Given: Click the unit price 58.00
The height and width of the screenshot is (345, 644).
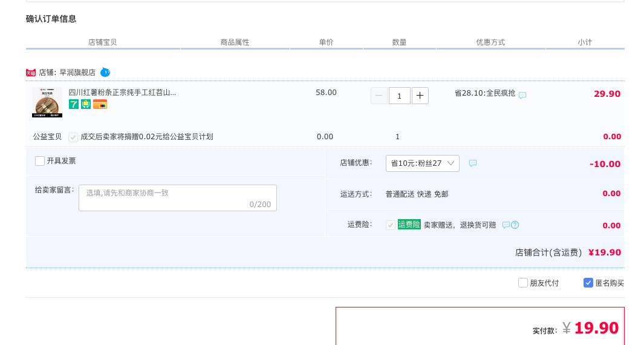Looking at the screenshot, I should tap(326, 93).
